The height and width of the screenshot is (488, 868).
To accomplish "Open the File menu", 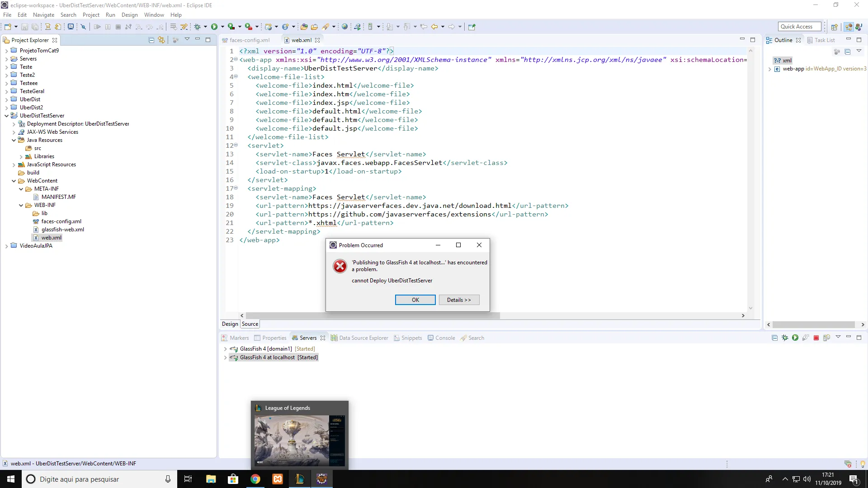I will [7, 15].
